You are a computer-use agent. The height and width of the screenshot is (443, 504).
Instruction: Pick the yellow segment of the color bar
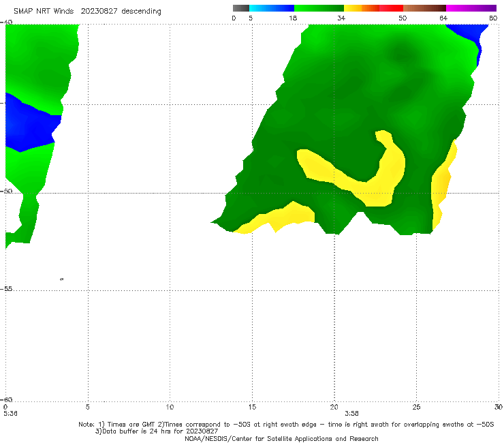pyautogui.click(x=353, y=8)
